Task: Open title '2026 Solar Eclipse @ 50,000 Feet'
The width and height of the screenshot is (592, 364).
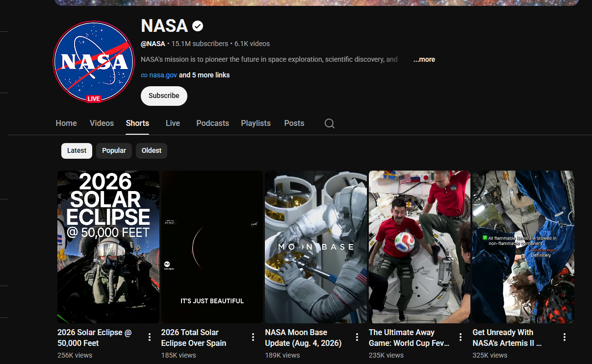Action: 95,338
